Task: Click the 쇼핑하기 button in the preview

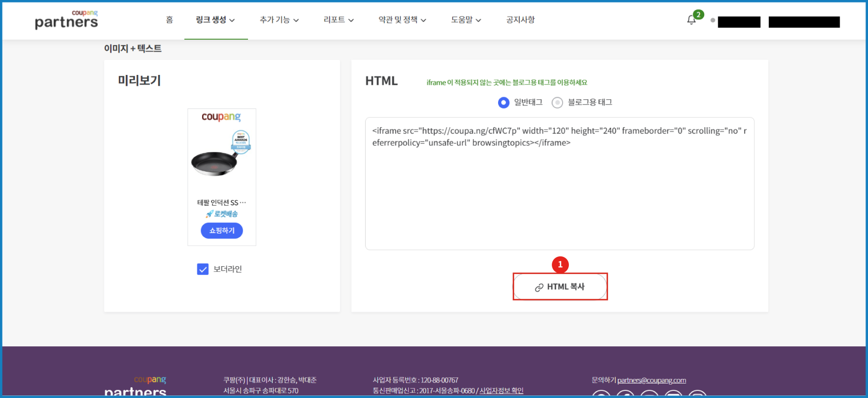Action: coord(222,231)
